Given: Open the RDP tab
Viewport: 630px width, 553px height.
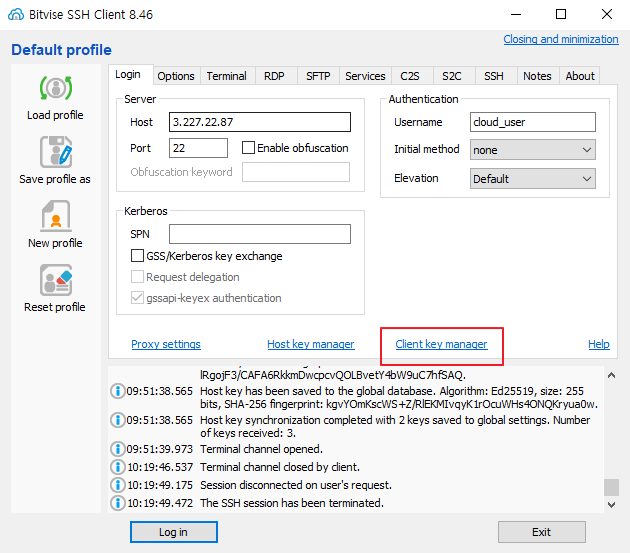Looking at the screenshot, I should [274, 76].
